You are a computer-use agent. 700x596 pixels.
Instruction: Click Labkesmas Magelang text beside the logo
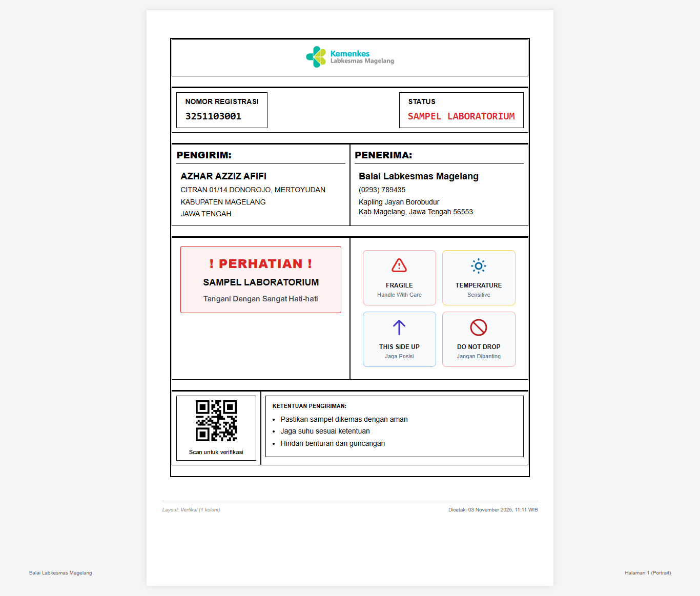click(362, 61)
